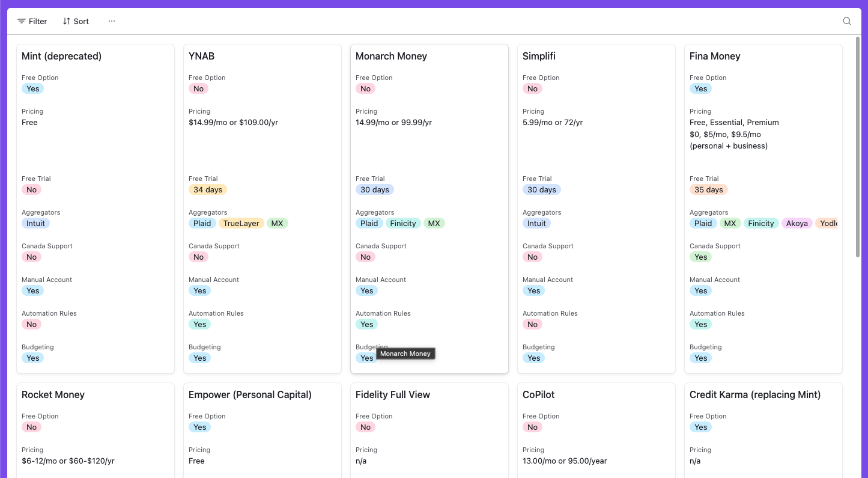868x478 pixels.
Task: Click the Intuit tag on Simplifi card
Action: pos(536,223)
